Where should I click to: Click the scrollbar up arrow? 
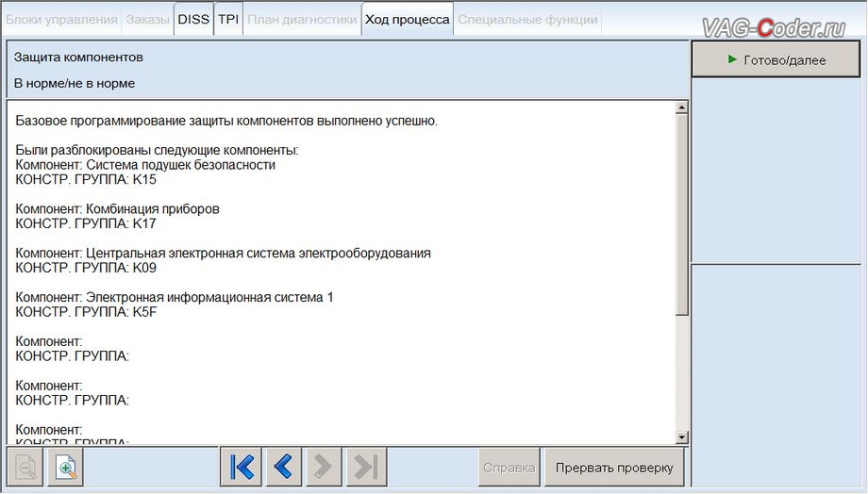click(682, 107)
